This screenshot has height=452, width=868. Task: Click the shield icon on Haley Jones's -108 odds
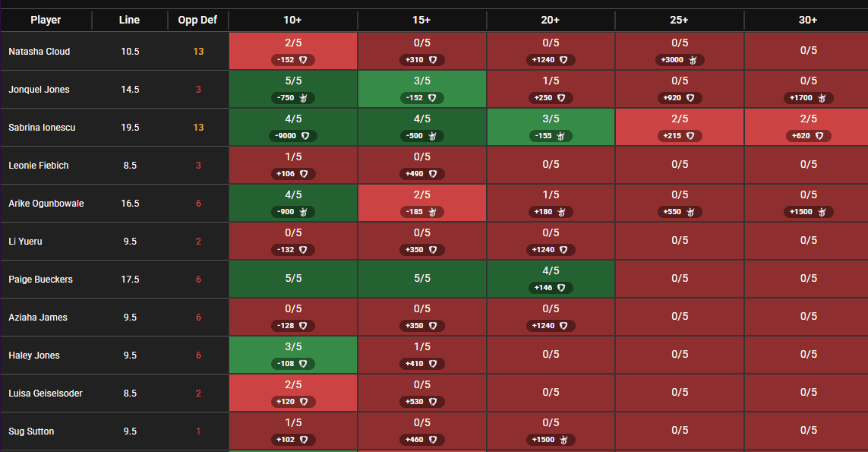[x=304, y=363]
